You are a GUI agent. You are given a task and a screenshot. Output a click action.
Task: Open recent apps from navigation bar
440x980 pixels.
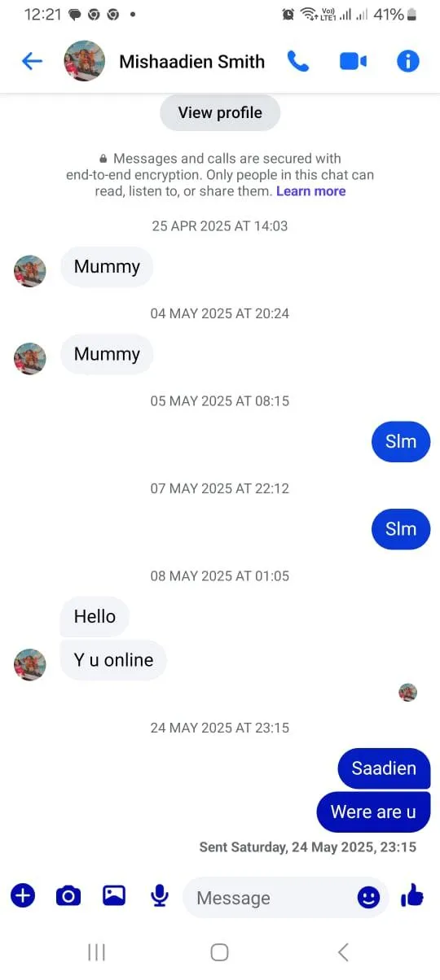[x=96, y=952]
